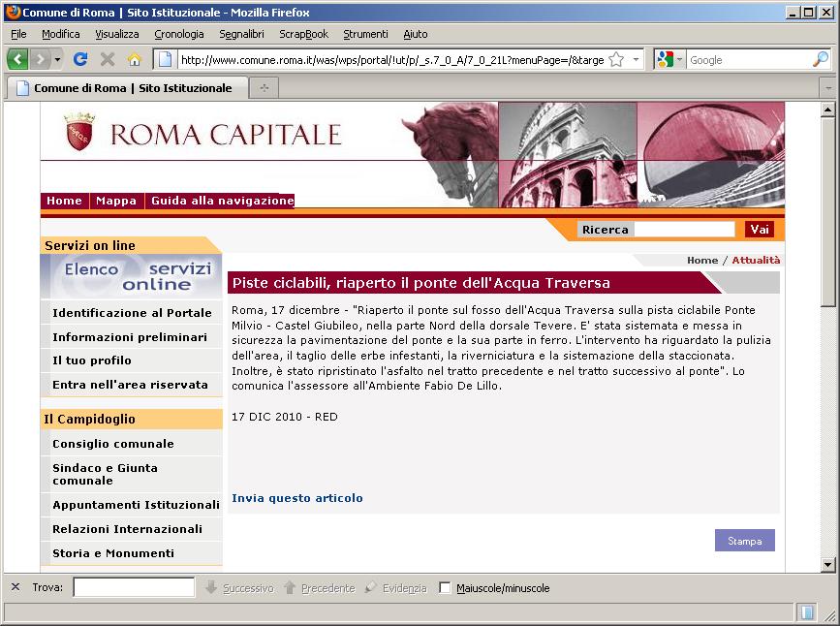Screen dimensions: 840x626
Task: Click the Evidenzia highlight button
Action: click(396, 588)
